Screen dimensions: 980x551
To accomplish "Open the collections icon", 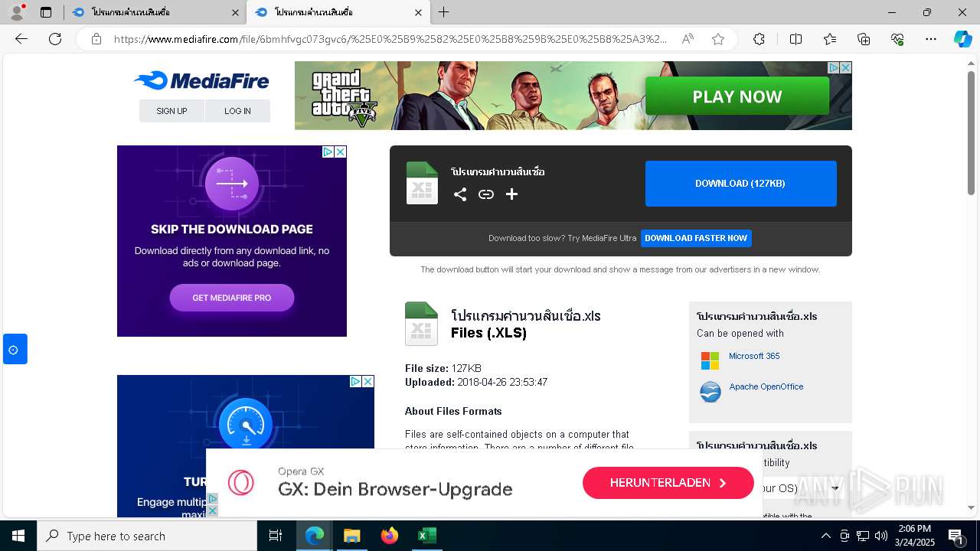I will tap(864, 39).
